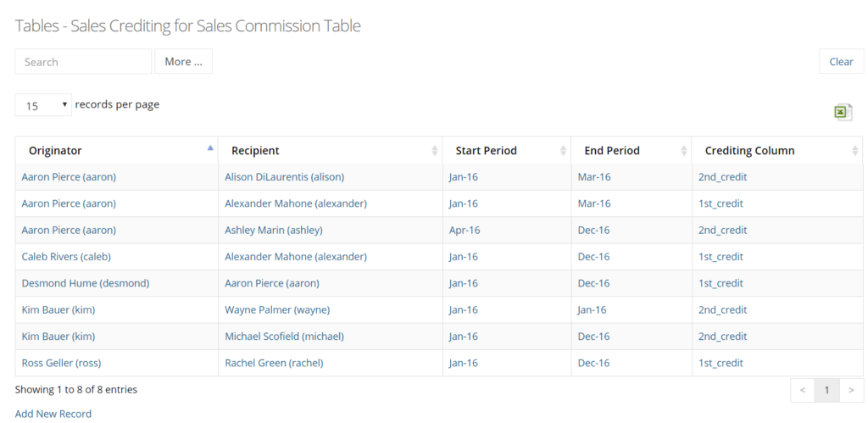868x423 pixels.
Task: Click Apr-16 start period link
Action: click(465, 231)
